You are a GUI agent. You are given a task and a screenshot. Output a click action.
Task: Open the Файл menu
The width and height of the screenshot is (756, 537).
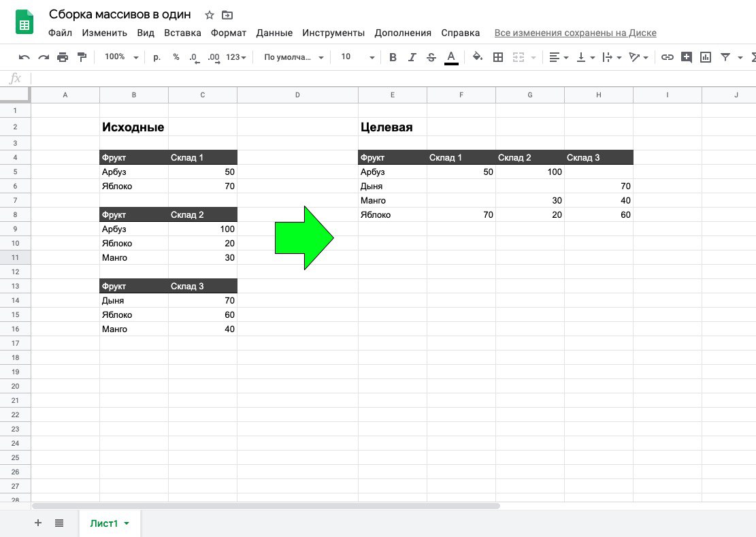tap(61, 33)
